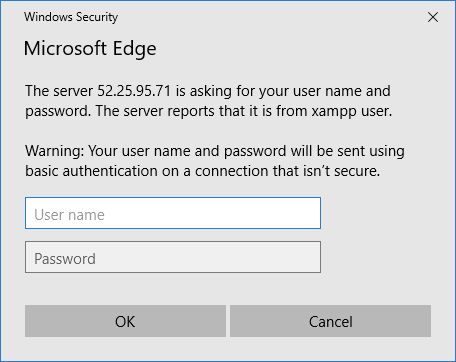This screenshot has height=362, width=456.
Task: Dismiss the dialog with Cancel button
Action: (330, 321)
